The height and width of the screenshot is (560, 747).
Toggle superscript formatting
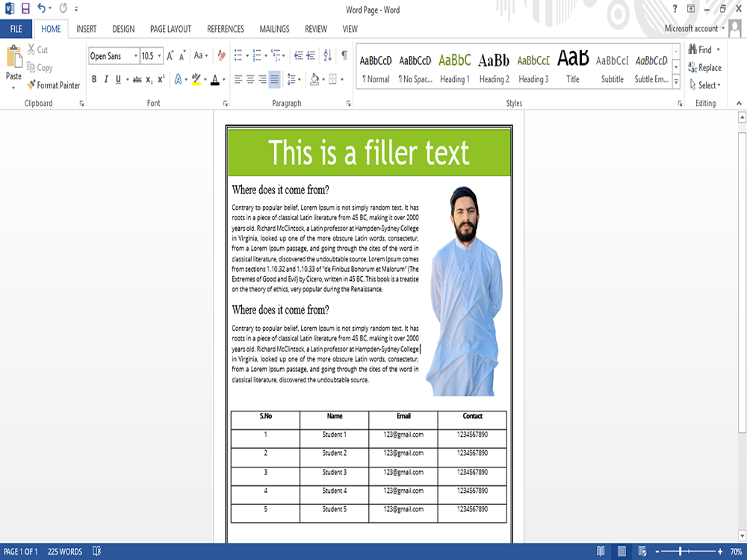pos(161,80)
